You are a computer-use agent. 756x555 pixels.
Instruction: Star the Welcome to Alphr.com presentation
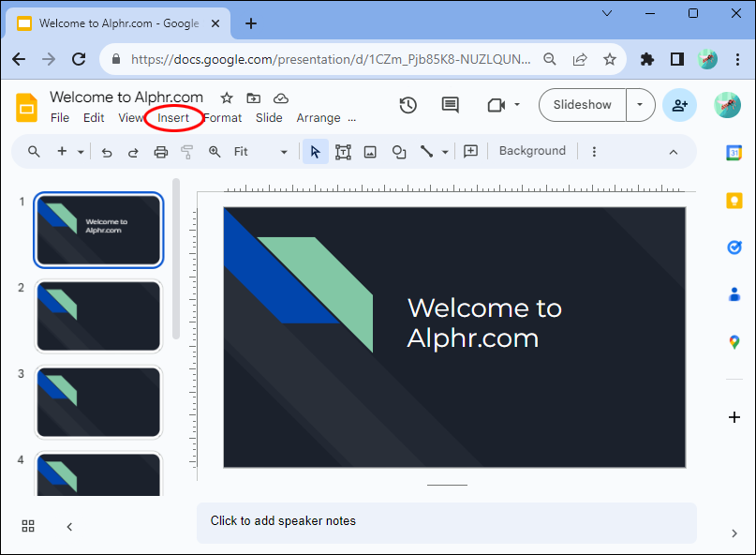pos(227,98)
